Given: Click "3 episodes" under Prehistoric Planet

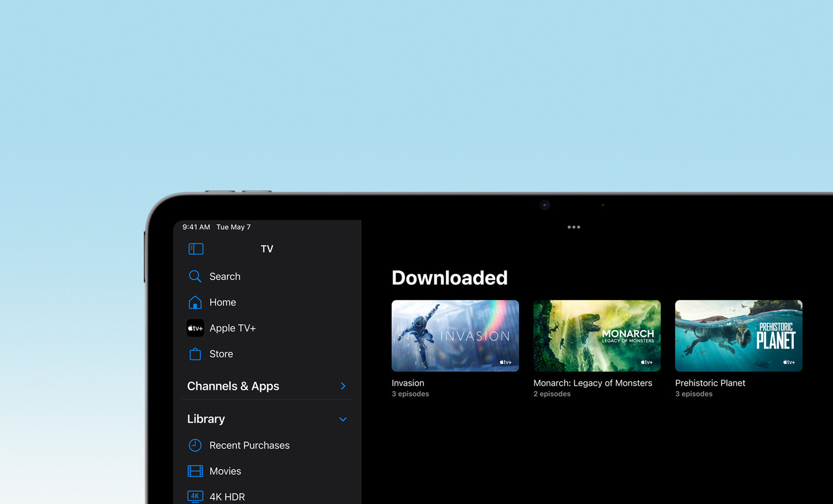Looking at the screenshot, I should point(694,394).
